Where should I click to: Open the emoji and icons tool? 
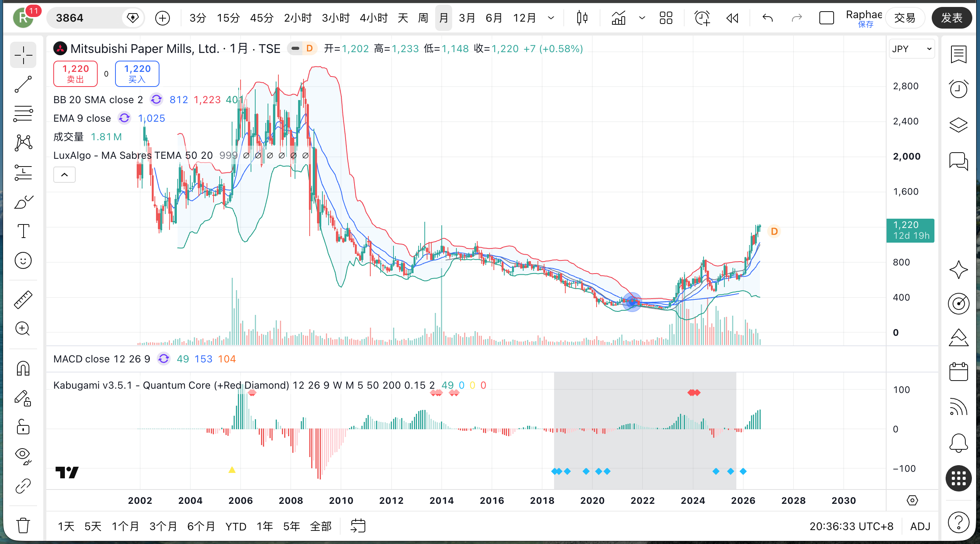tap(23, 260)
